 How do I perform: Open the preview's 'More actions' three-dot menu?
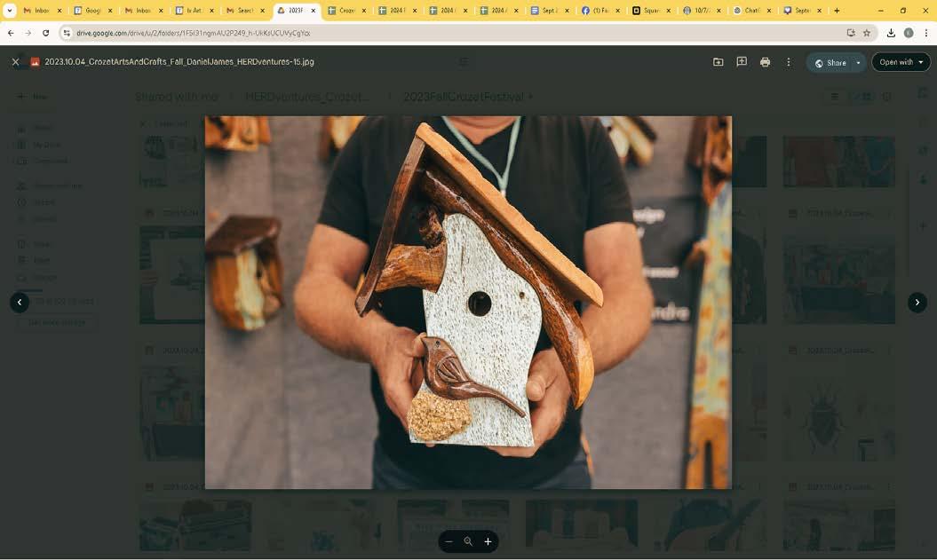[x=788, y=62]
